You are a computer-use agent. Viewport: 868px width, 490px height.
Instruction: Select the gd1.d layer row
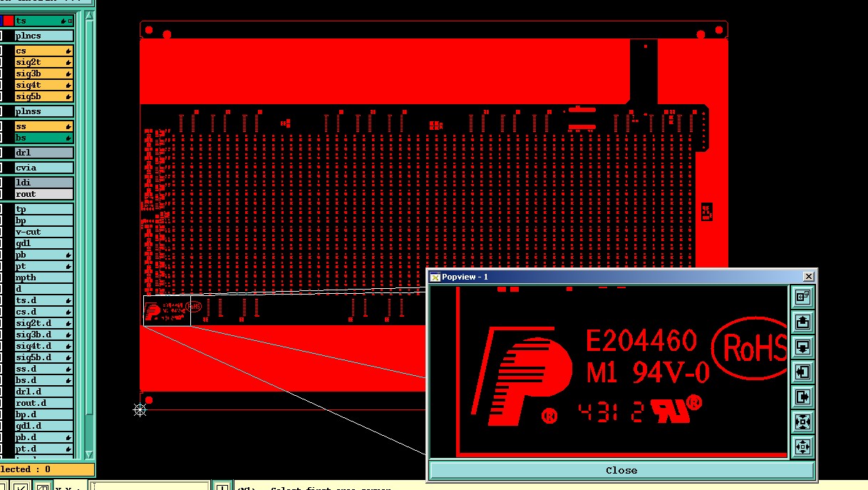44,426
